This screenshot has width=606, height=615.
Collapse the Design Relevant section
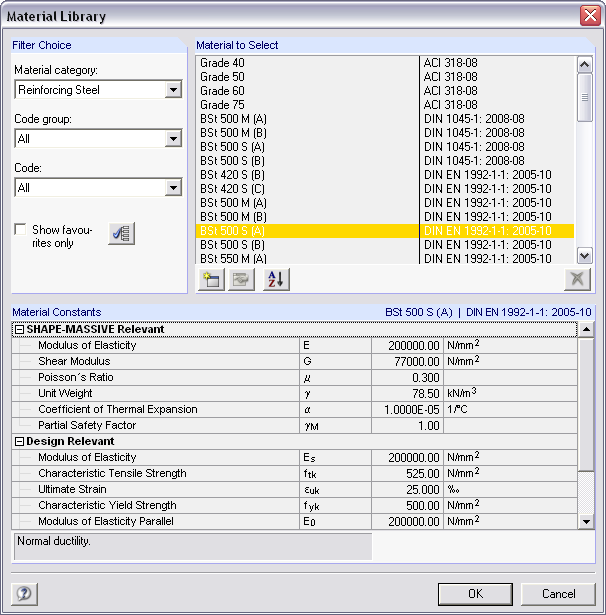point(19,442)
